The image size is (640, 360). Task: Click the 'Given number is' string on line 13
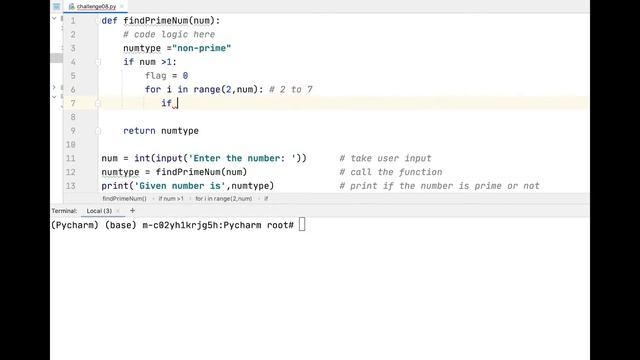point(180,186)
